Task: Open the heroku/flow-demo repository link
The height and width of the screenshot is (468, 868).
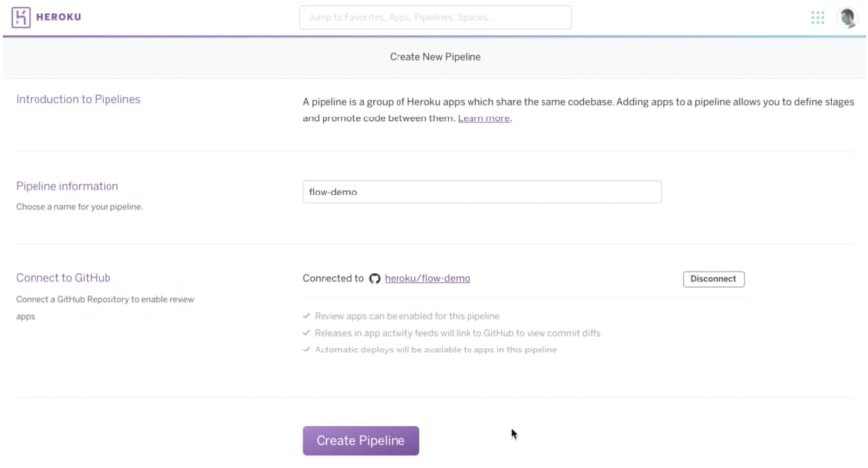Action: [427, 278]
